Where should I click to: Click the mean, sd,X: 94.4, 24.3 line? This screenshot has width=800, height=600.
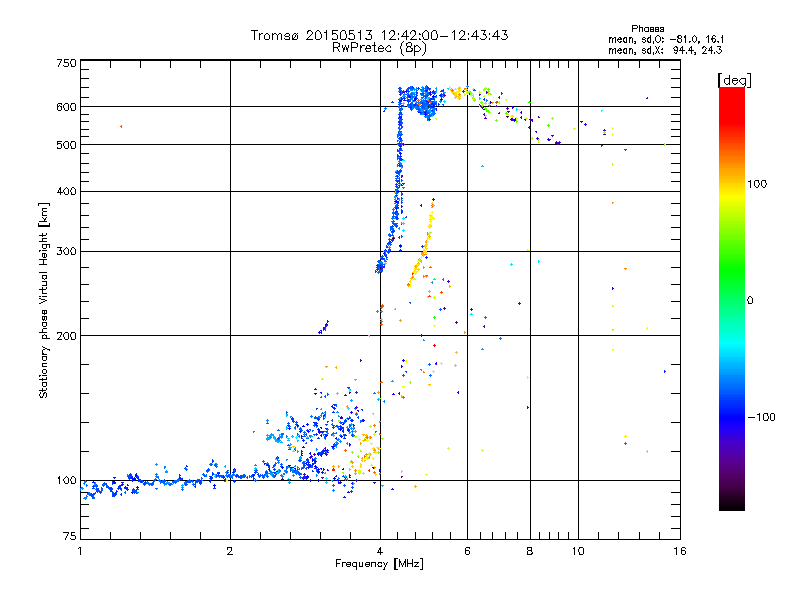(x=665, y=51)
